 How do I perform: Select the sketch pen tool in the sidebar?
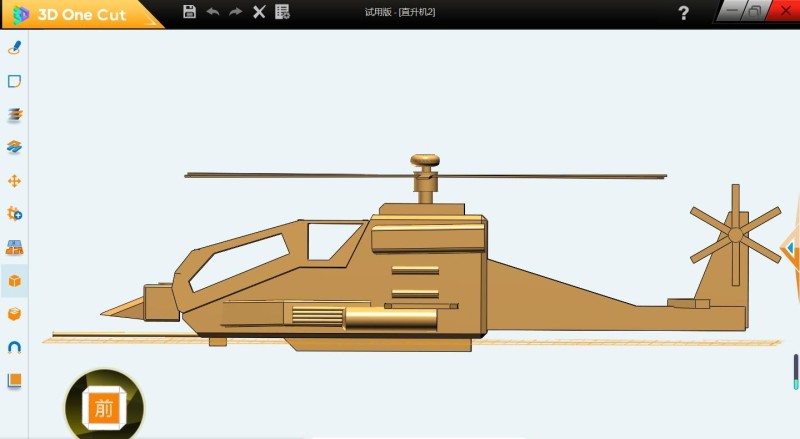pos(15,47)
